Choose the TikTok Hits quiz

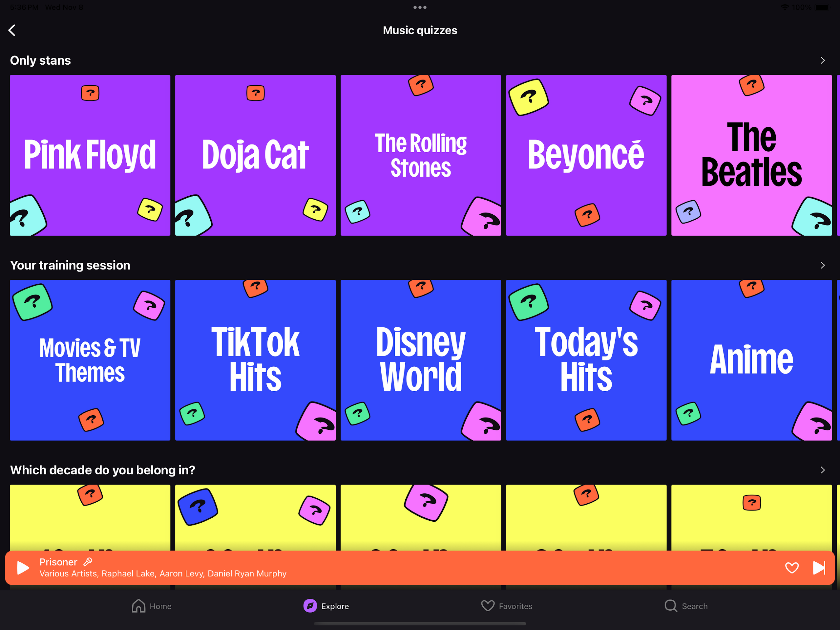[x=255, y=360]
